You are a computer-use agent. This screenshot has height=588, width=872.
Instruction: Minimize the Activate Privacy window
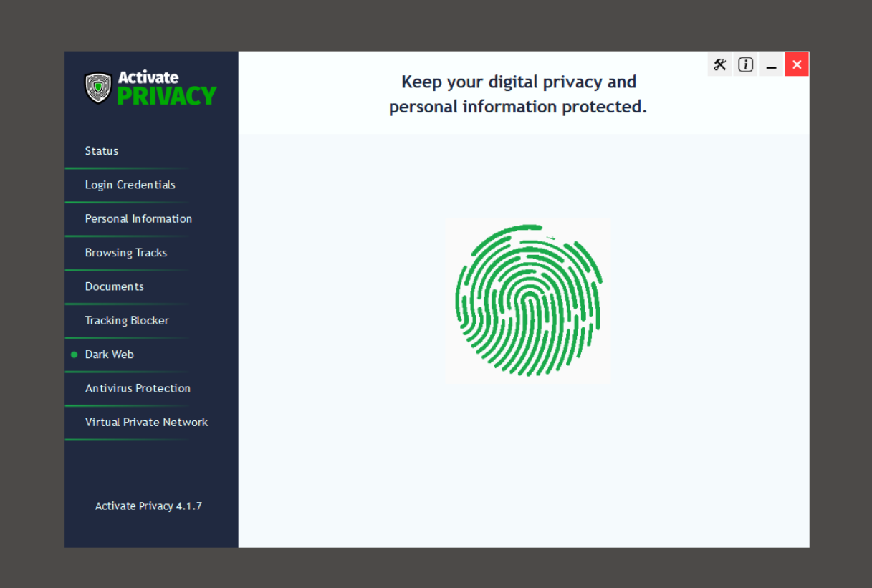tap(772, 64)
